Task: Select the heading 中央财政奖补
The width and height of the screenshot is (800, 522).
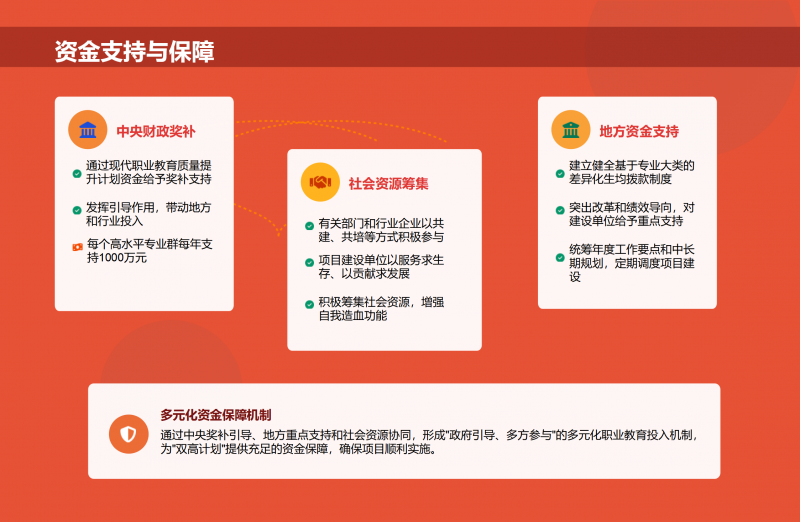Action: click(156, 132)
